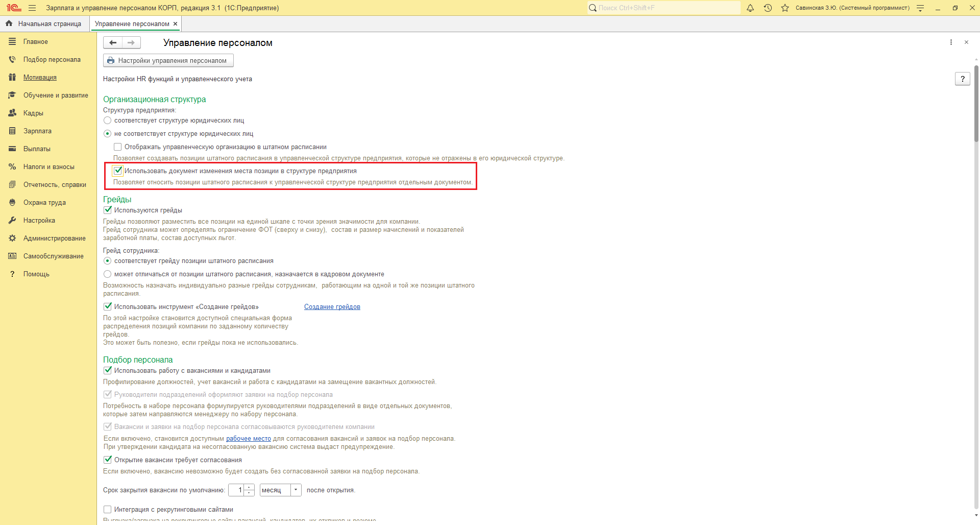Go back with the left arrow button

(113, 42)
